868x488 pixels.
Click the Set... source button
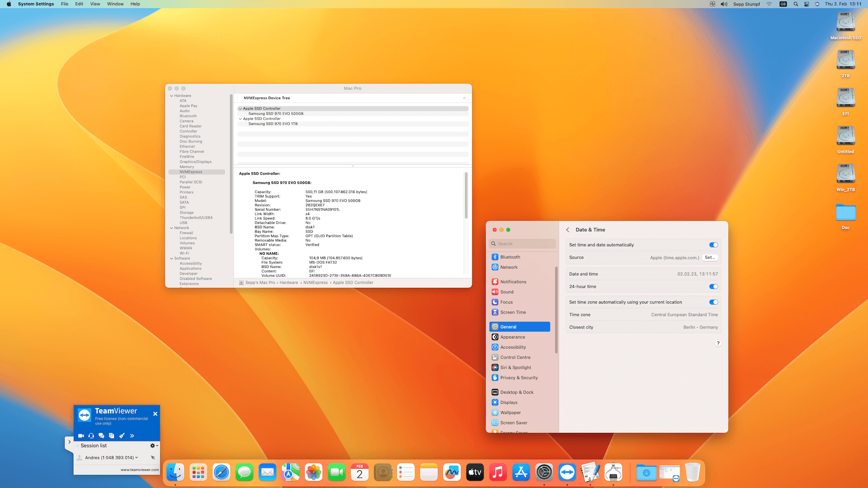point(710,258)
